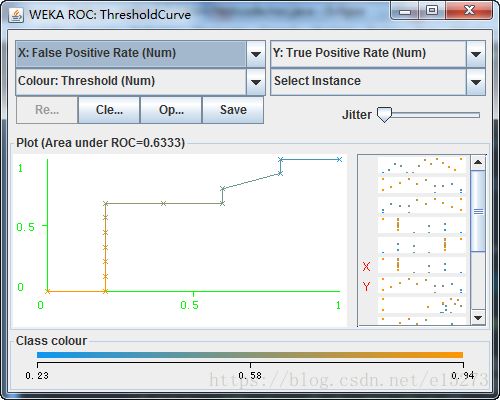500x400 pixels.
Task: Click the Plot (Area under ROC=0.6333) title
Action: point(101,143)
